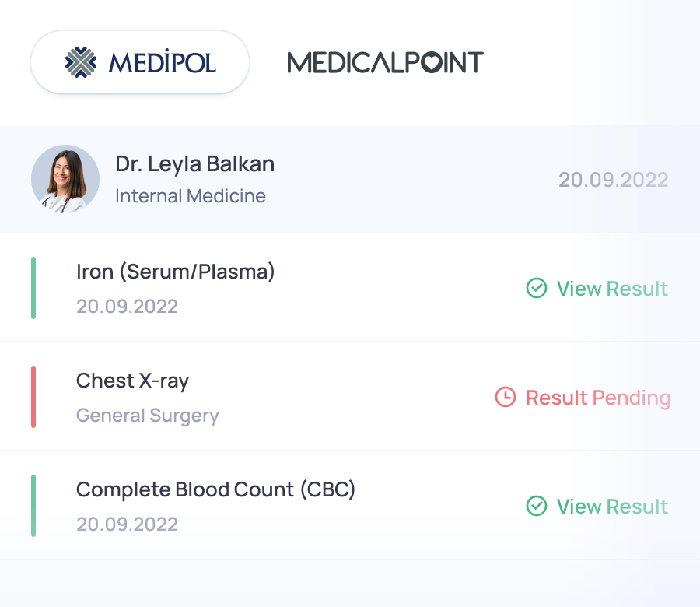Click the Medipol snowflake logo icon
Screen dimensions: 700x607
tap(80, 62)
